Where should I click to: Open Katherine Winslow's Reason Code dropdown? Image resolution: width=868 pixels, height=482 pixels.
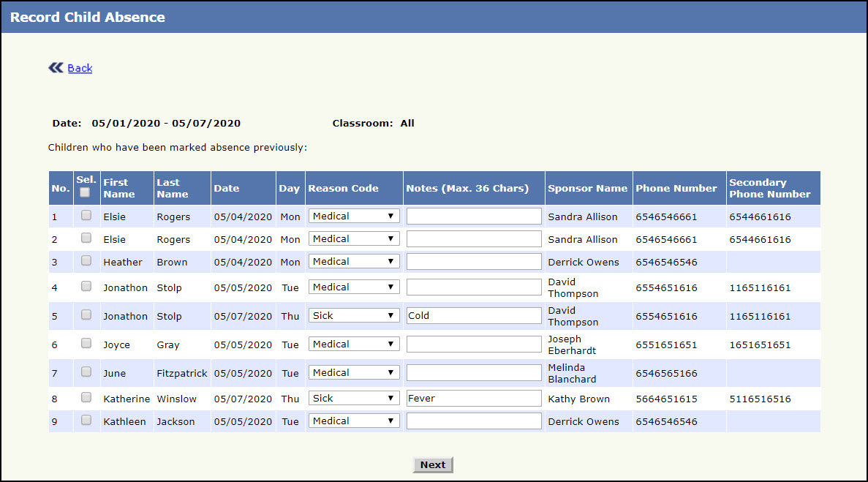[x=354, y=399]
